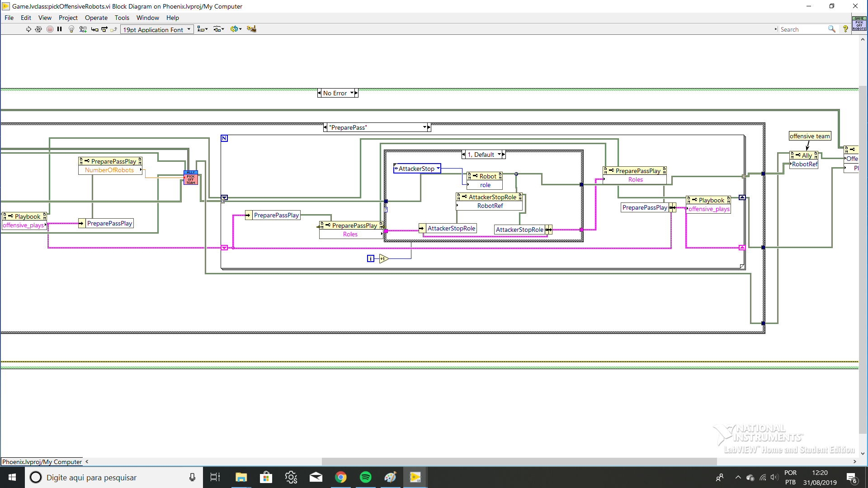Image resolution: width=868 pixels, height=488 pixels.
Task: Open Windows Start menu
Action: [12, 477]
